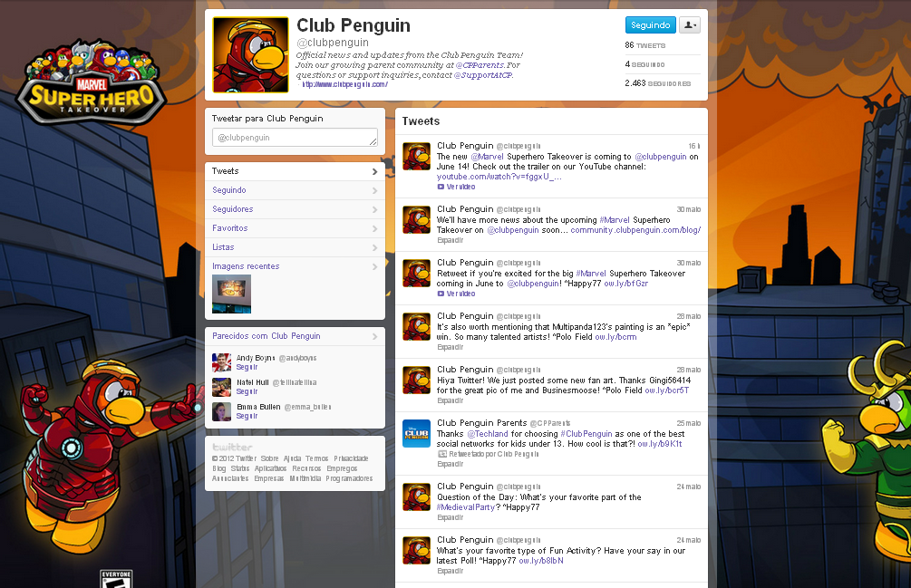Open Club Penguin profile avatar image
The image size is (911, 588).
[250, 55]
